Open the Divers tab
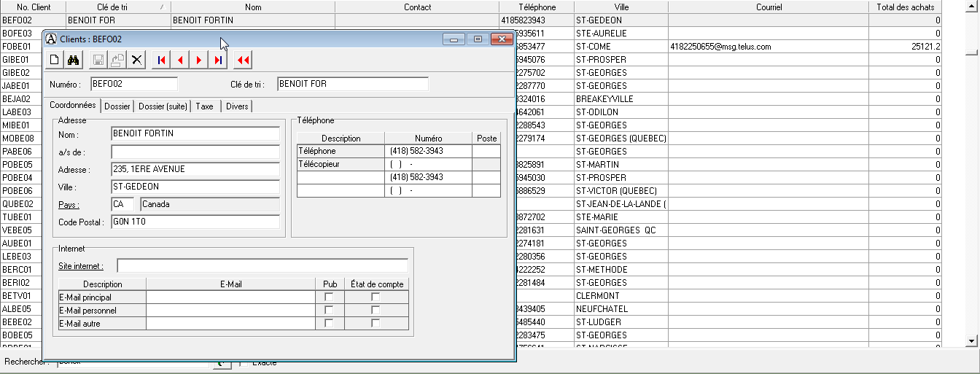 [237, 106]
